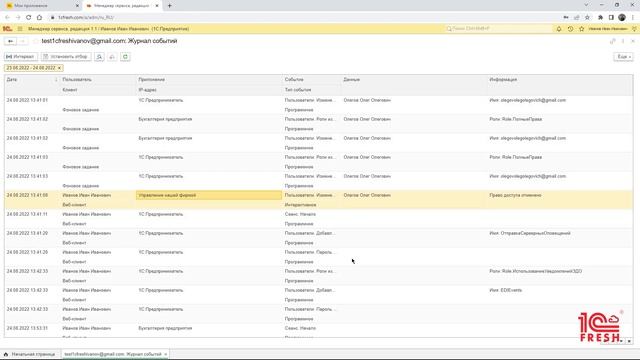Image resolution: width=640 pixels, height=360 pixels.
Task: Open notifications bell icon
Action: 559,29
